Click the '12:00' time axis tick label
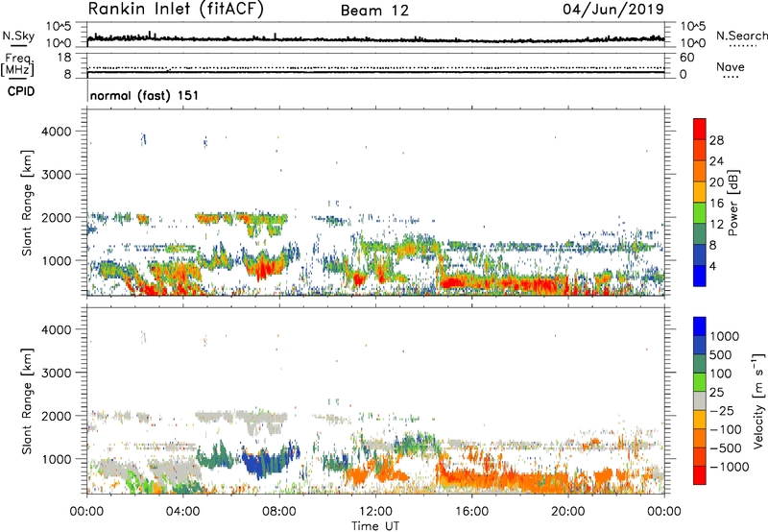The height and width of the screenshot is (532, 768). [x=375, y=512]
